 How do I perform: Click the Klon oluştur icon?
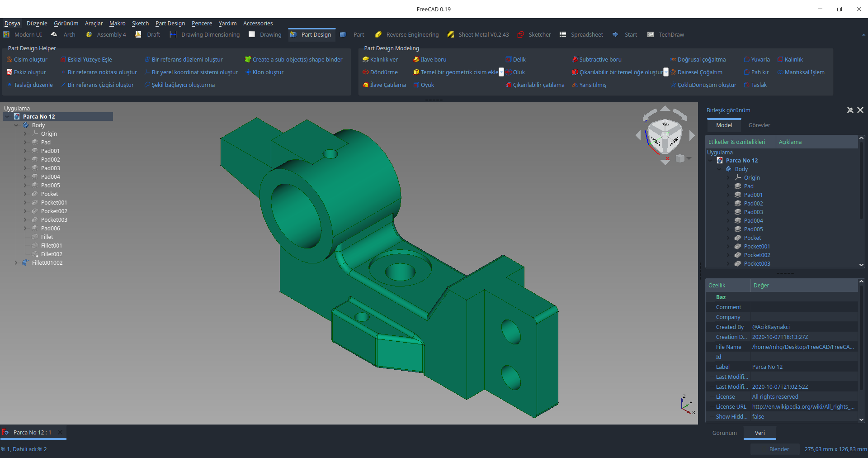coord(248,72)
